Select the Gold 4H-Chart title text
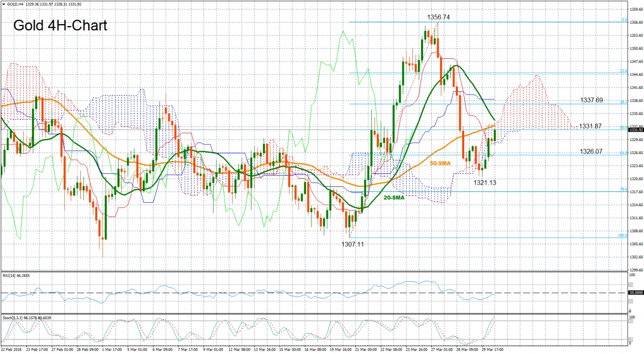644x354 pixels. click(x=60, y=26)
